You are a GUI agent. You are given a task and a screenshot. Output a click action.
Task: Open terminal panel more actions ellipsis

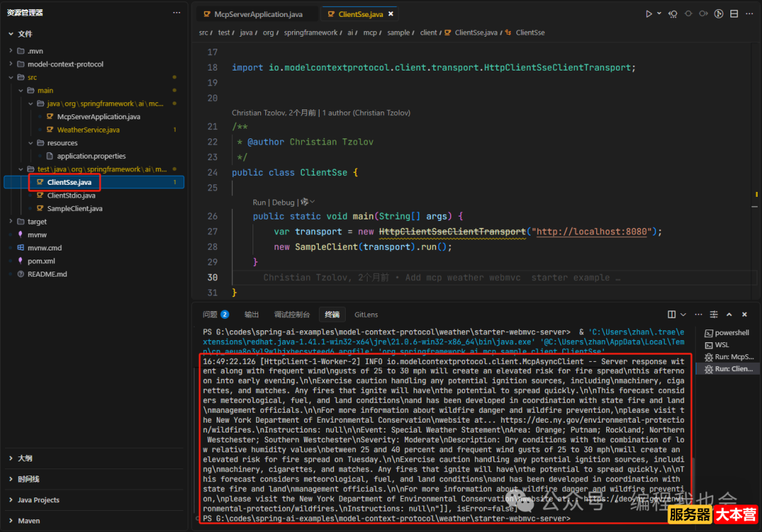point(698,315)
